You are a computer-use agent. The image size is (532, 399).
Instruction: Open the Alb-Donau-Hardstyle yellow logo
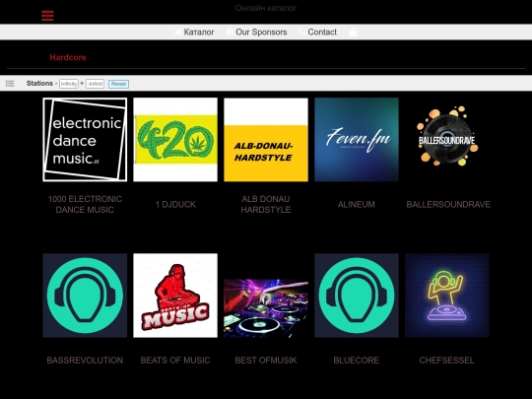[x=266, y=140]
